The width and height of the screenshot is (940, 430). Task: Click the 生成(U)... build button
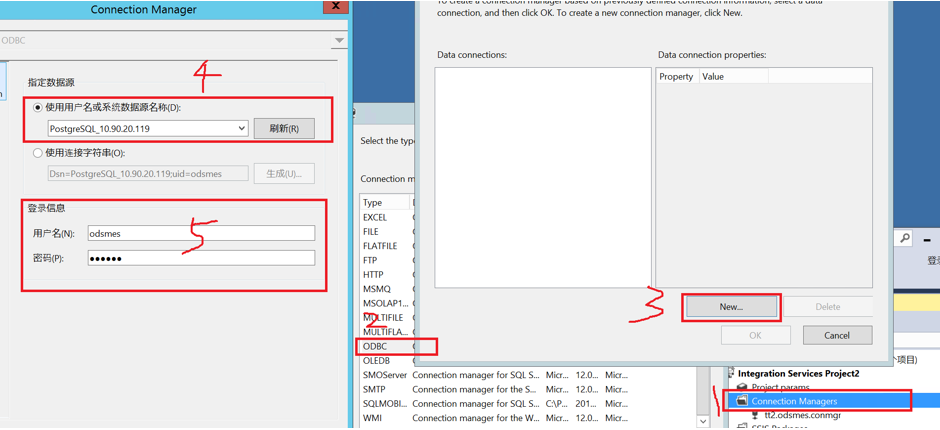284,173
